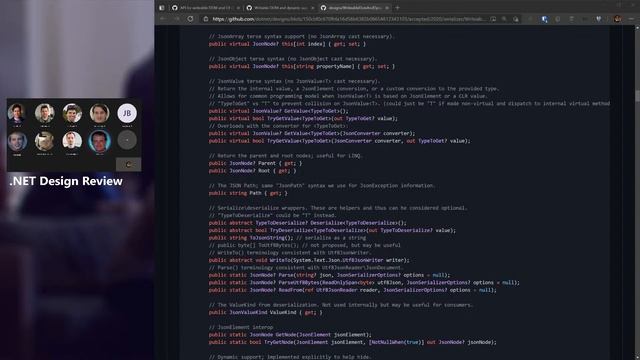Click the 'public JsonNode? Root { get; }' line
Viewport: 640px width, 360px height.
(252, 171)
